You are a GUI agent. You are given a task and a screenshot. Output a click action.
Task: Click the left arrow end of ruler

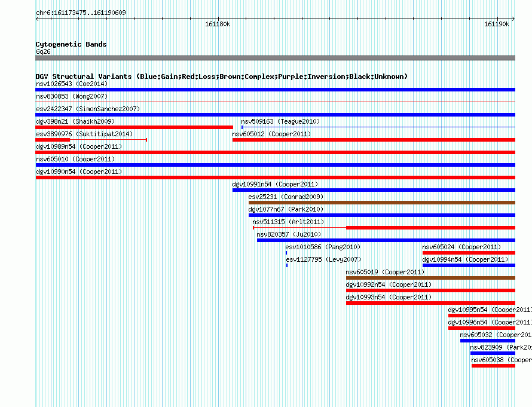(x=37, y=19)
